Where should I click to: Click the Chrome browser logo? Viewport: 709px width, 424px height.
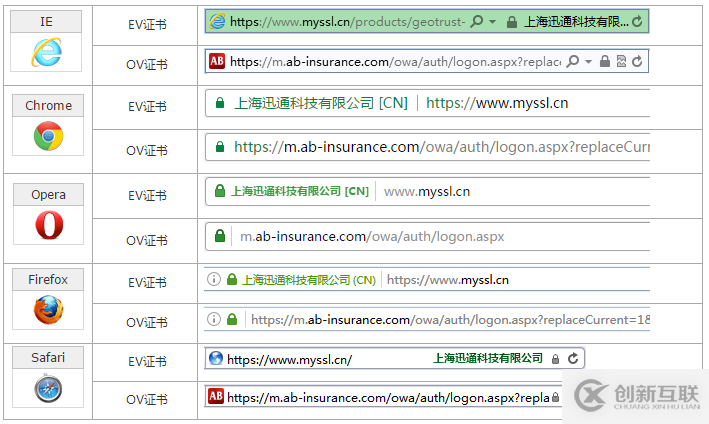tap(48, 136)
